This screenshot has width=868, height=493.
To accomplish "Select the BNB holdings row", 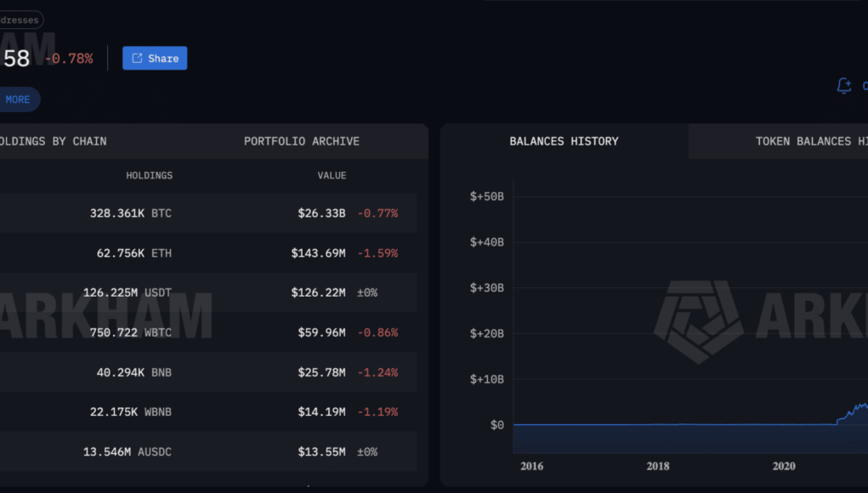I will 208,372.
